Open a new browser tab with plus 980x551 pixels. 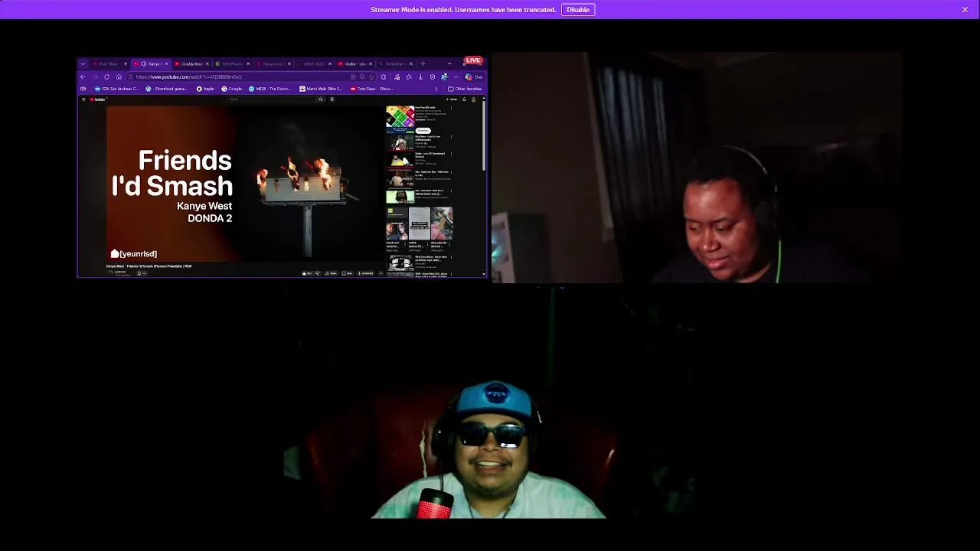point(423,64)
